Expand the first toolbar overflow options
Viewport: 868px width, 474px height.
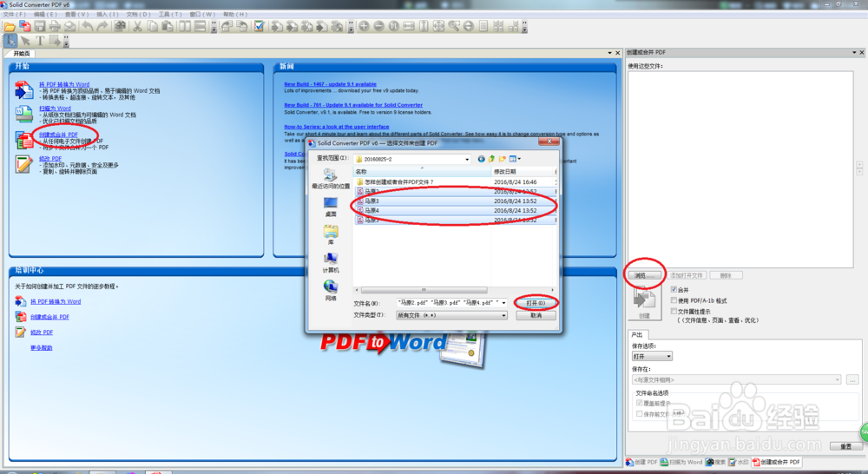click(214, 27)
